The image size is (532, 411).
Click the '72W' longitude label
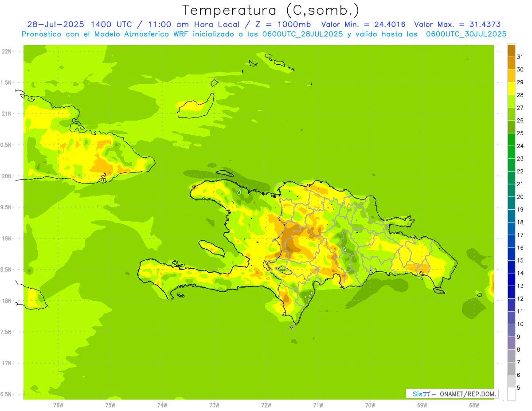[266, 405]
